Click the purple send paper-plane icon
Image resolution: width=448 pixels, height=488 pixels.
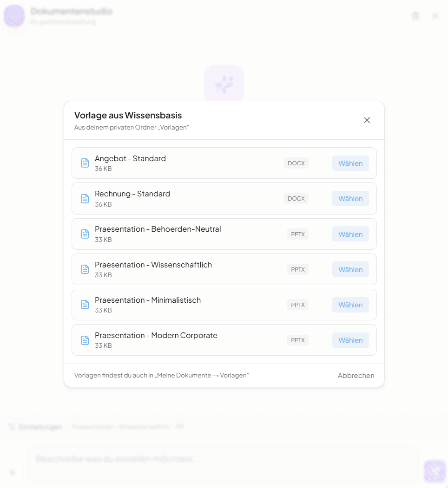pyautogui.click(x=435, y=471)
